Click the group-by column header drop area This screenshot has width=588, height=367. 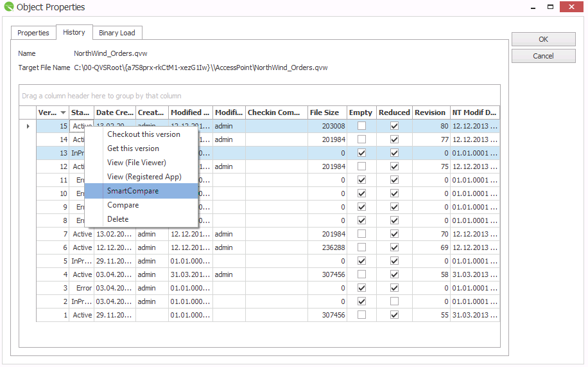pos(101,96)
